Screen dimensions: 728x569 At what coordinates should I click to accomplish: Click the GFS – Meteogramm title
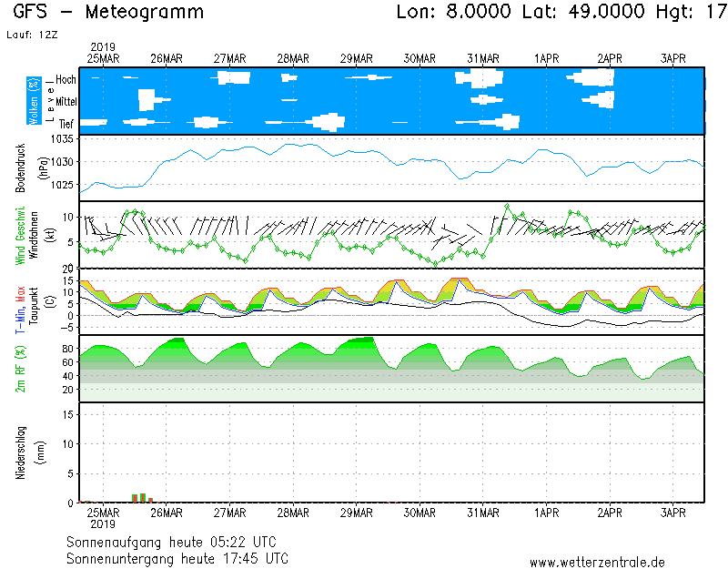pos(109,13)
